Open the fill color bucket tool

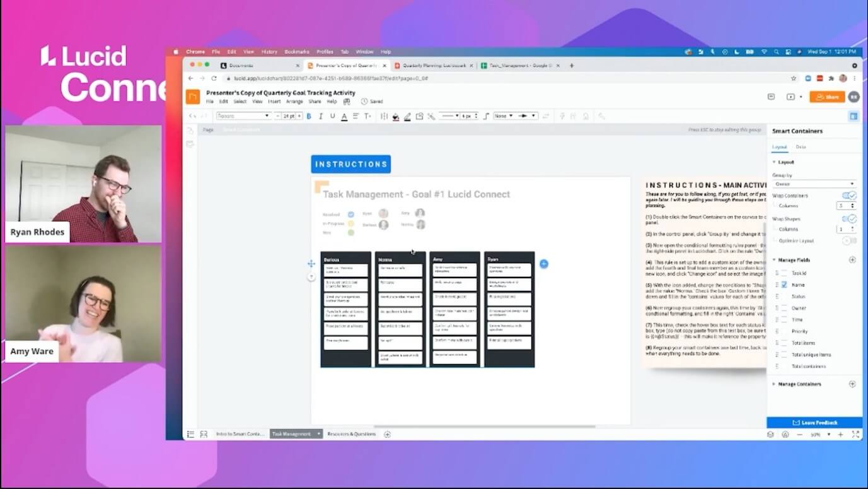point(396,116)
